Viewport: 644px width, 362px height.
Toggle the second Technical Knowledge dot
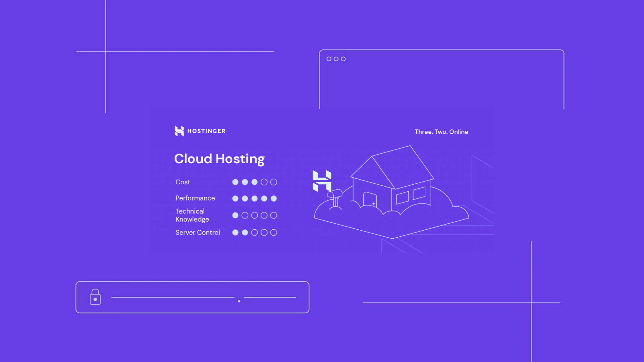(x=245, y=215)
